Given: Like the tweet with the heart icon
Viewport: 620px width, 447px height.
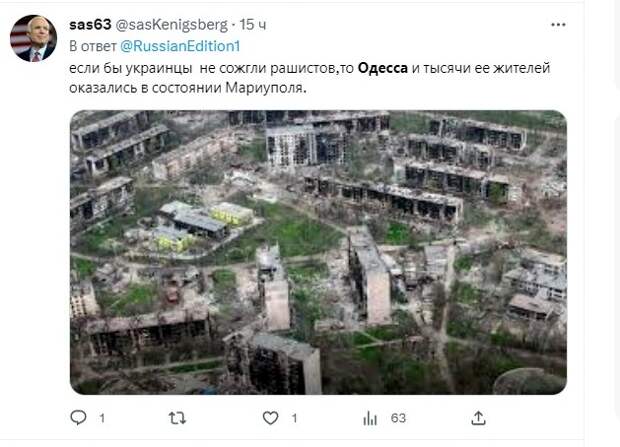Looking at the screenshot, I should [x=270, y=418].
